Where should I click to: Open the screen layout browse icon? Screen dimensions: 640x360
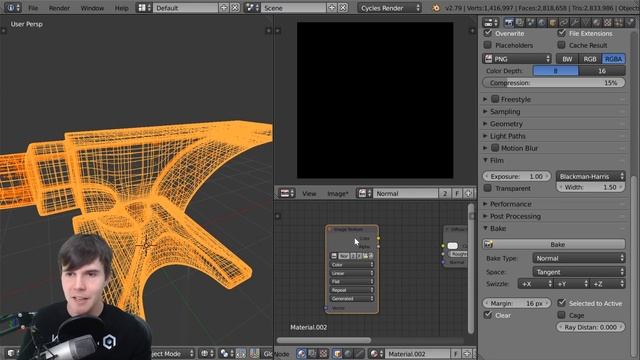tap(144, 8)
